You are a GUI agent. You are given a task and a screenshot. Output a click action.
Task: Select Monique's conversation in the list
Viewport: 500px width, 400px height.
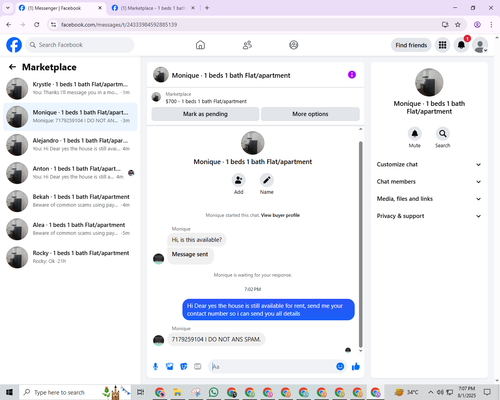tap(70, 117)
